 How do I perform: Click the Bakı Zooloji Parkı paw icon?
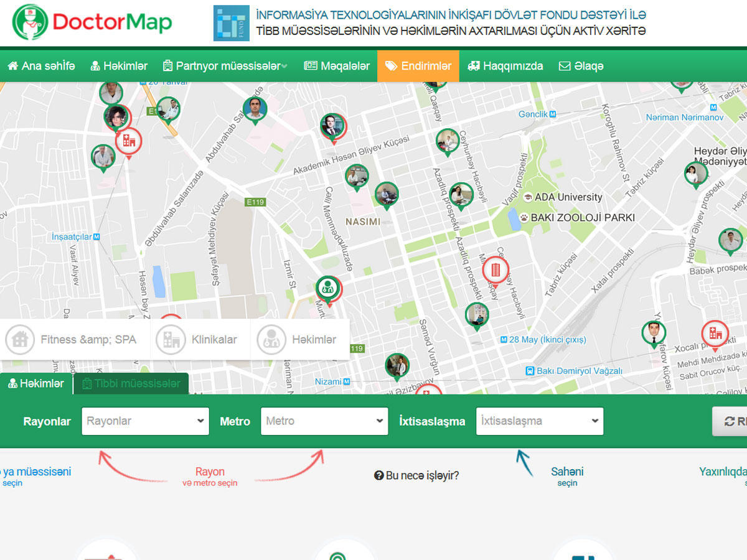pos(524,218)
